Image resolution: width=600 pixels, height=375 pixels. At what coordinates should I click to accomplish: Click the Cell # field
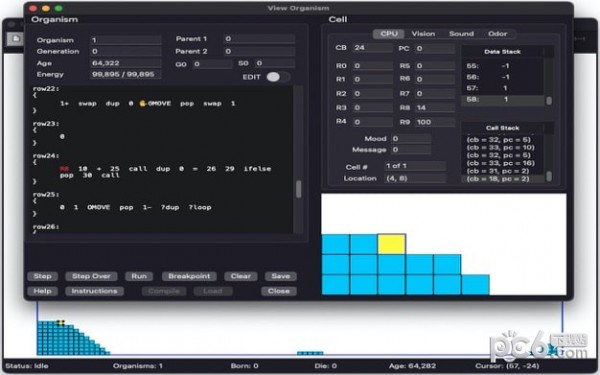pyautogui.click(x=415, y=166)
